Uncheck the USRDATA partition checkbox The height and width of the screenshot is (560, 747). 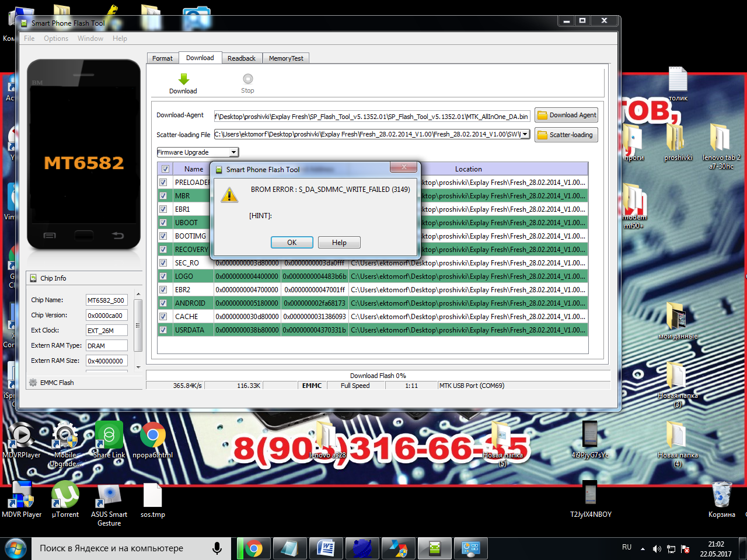click(x=163, y=330)
